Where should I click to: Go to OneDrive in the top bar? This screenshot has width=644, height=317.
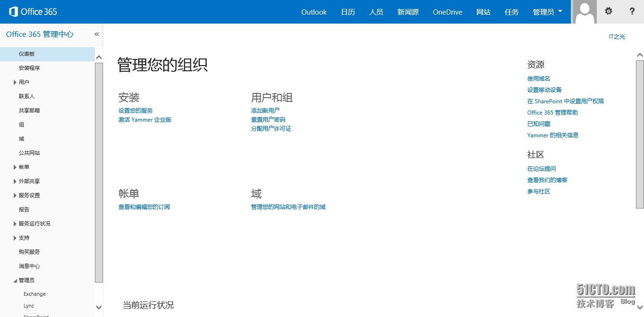point(447,12)
